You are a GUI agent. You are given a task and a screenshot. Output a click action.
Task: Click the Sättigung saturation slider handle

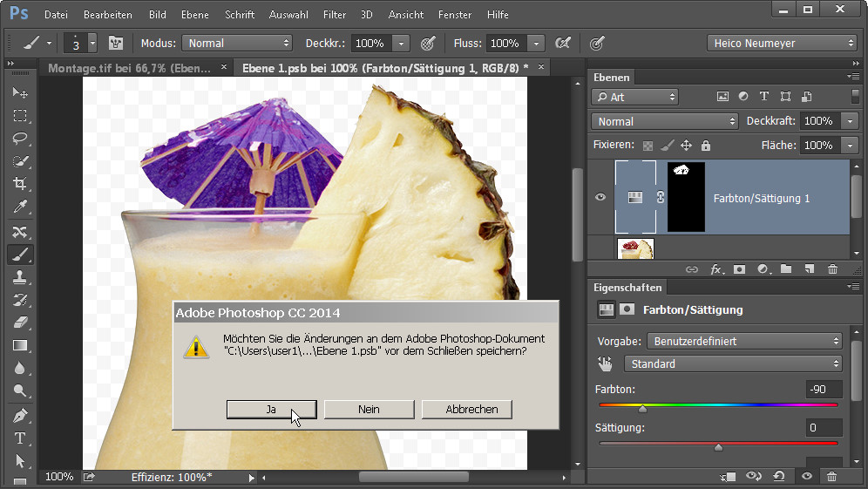point(718,447)
